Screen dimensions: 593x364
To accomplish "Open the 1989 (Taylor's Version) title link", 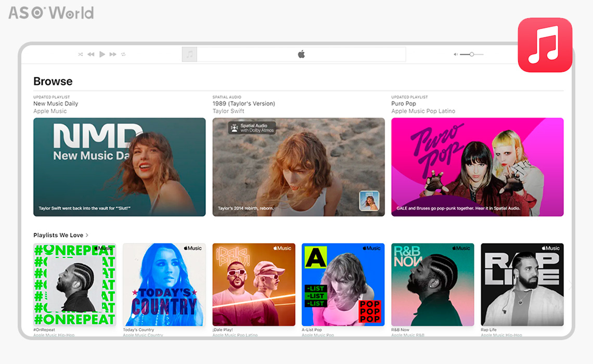I will point(243,103).
